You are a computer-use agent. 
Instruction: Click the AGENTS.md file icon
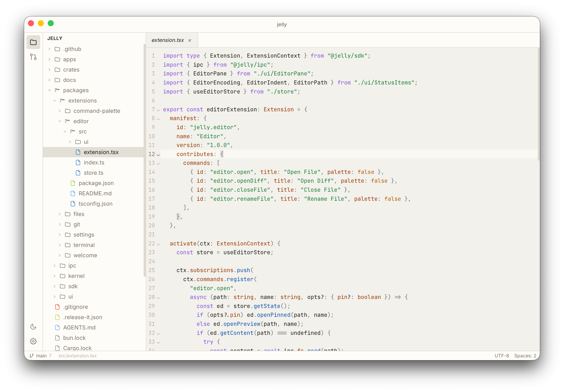tap(57, 327)
